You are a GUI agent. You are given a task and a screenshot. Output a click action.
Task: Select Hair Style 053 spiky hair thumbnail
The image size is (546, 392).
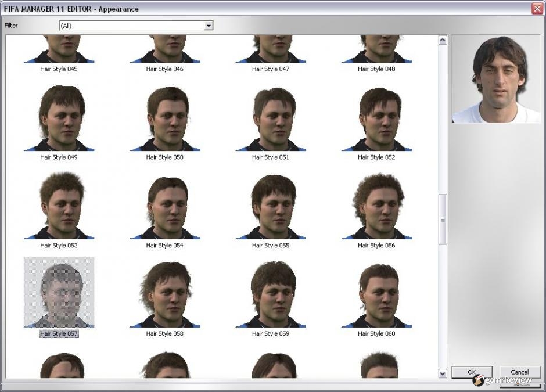[59, 204]
